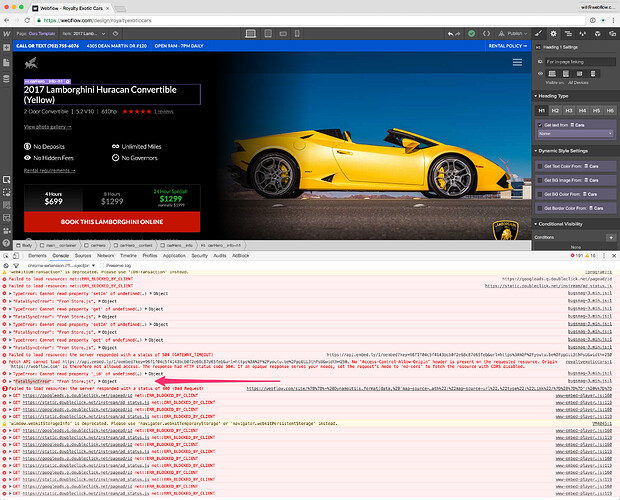The width and height of the screenshot is (620, 500).
Task: Redo last change in Webflow
Action: tap(457, 34)
